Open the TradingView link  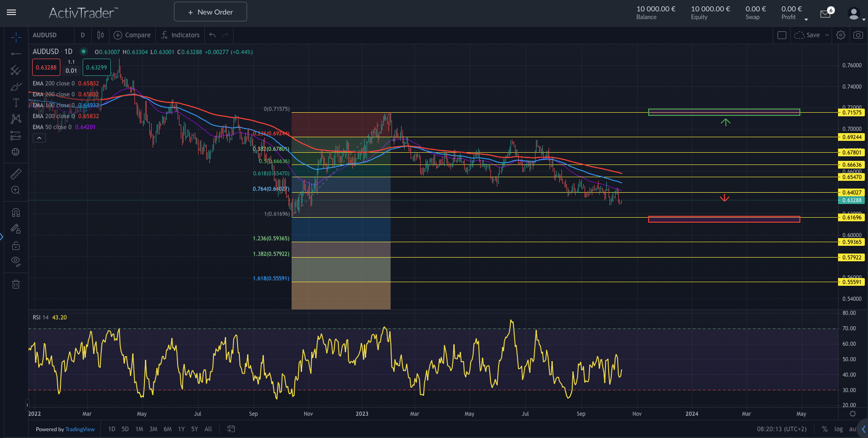(x=80, y=429)
